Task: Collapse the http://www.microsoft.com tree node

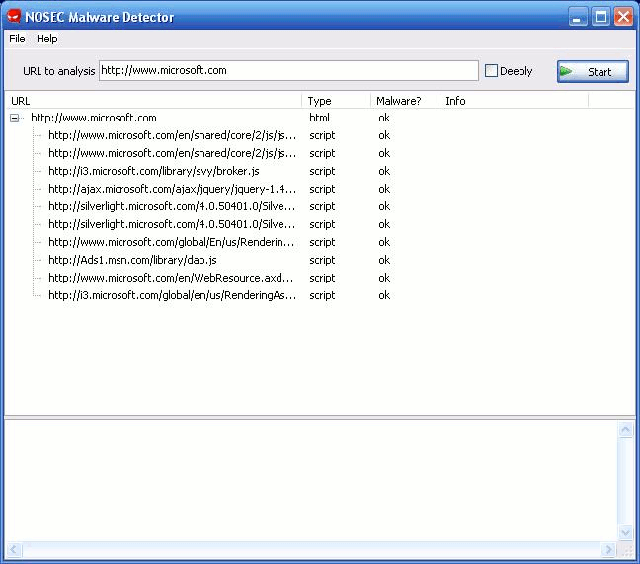Action: 15,118
